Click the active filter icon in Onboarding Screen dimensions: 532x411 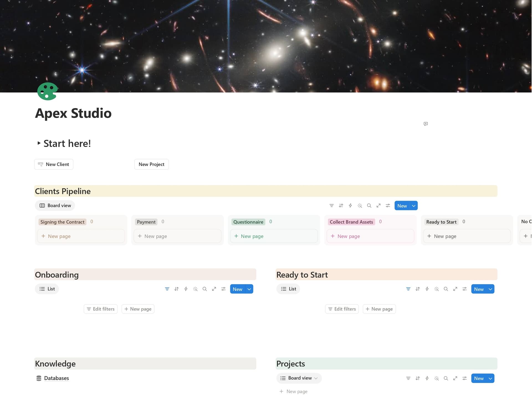pos(167,289)
